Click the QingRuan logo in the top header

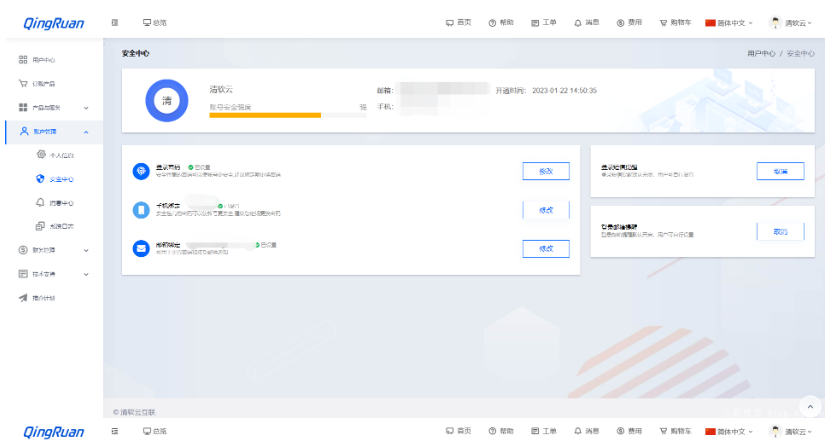coord(53,23)
